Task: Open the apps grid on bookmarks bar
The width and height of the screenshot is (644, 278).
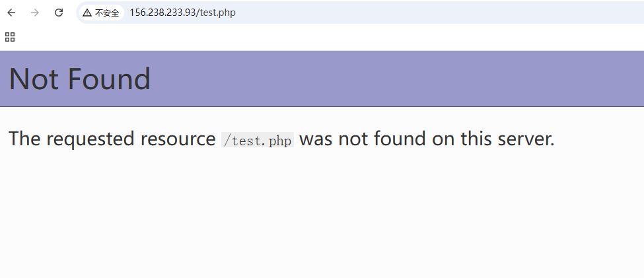Action: (x=10, y=37)
